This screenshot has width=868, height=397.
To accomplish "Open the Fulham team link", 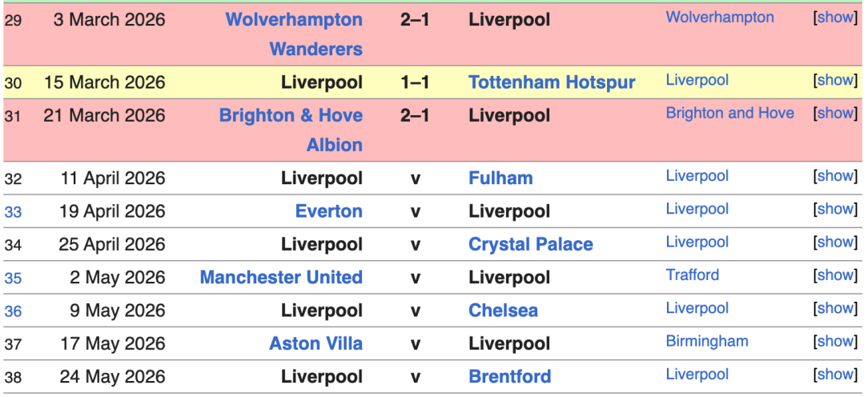I will click(x=500, y=178).
